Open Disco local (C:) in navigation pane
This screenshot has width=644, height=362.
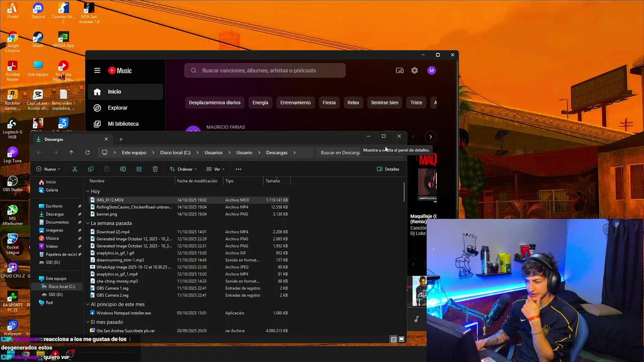pyautogui.click(x=57, y=287)
